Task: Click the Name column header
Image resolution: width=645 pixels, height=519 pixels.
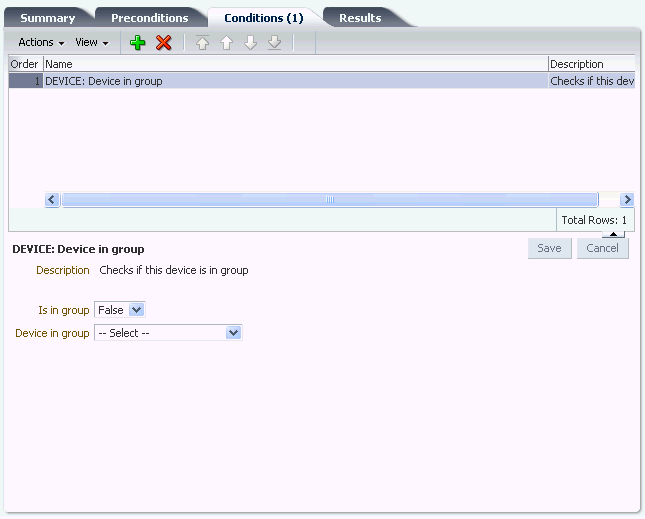Action: pos(296,64)
